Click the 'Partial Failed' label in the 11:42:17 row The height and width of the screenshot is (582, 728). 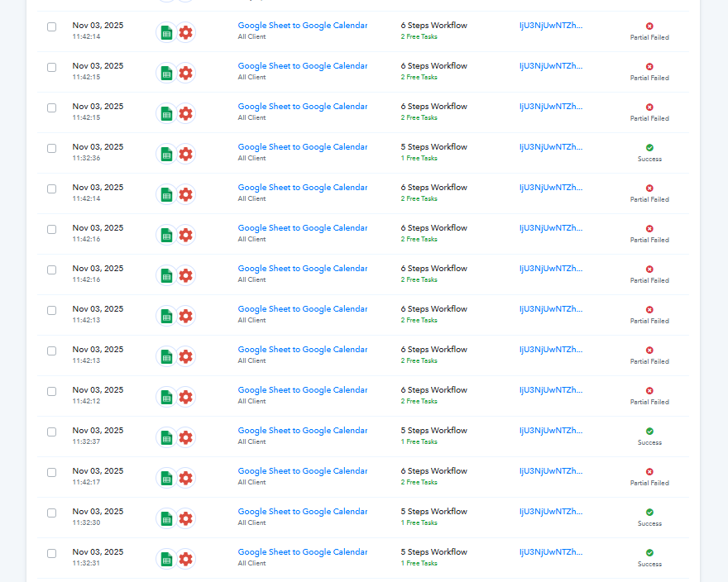point(649,483)
